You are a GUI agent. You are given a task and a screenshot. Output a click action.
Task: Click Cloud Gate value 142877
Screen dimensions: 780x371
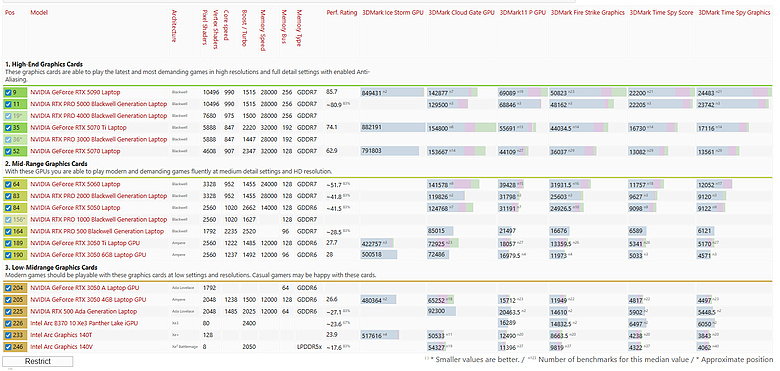pyautogui.click(x=438, y=93)
